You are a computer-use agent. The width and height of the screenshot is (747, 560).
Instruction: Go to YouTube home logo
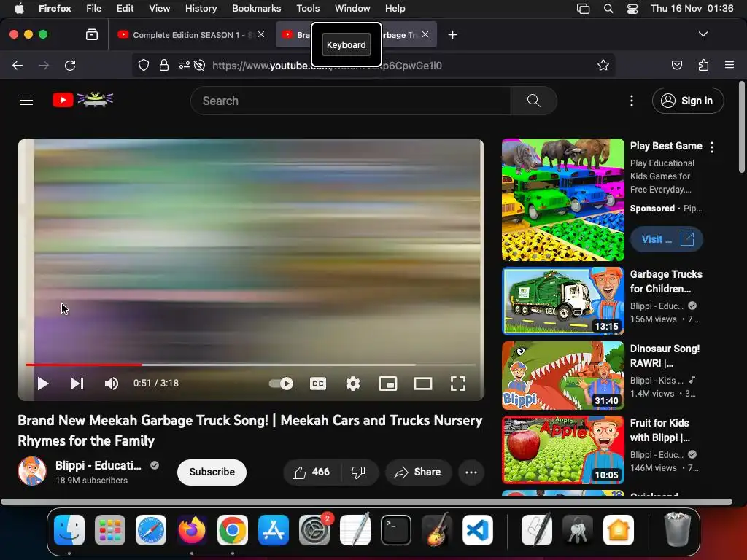[x=83, y=99]
